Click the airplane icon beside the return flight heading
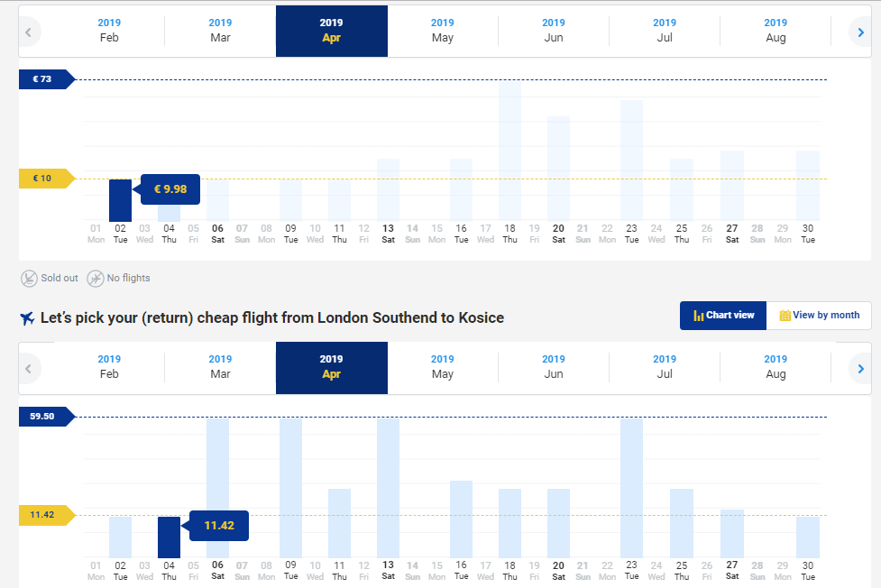This screenshot has height=588, width=881. point(26,318)
